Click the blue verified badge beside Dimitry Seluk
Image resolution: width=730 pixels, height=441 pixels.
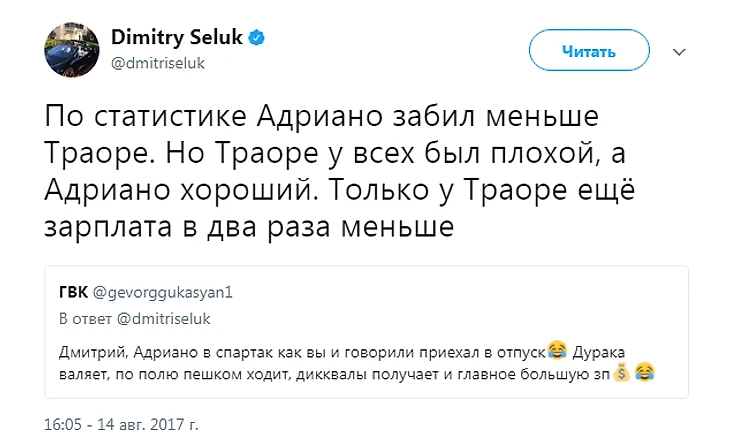point(258,38)
